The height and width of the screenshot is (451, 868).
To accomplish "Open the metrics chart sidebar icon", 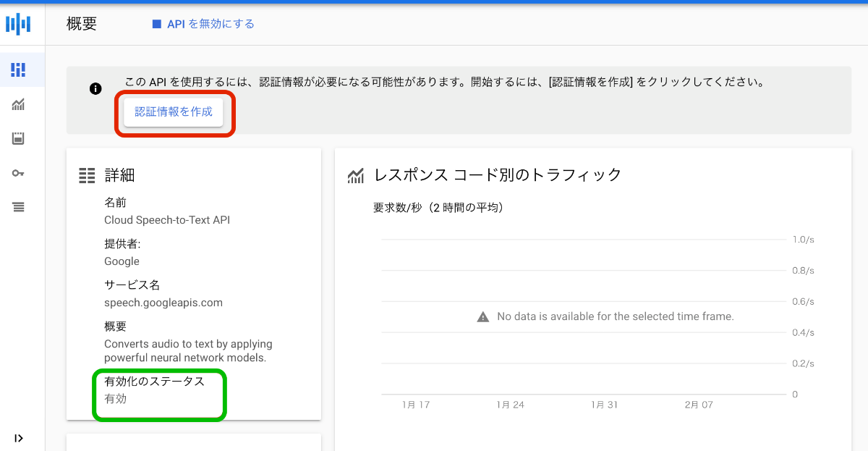I will click(19, 105).
